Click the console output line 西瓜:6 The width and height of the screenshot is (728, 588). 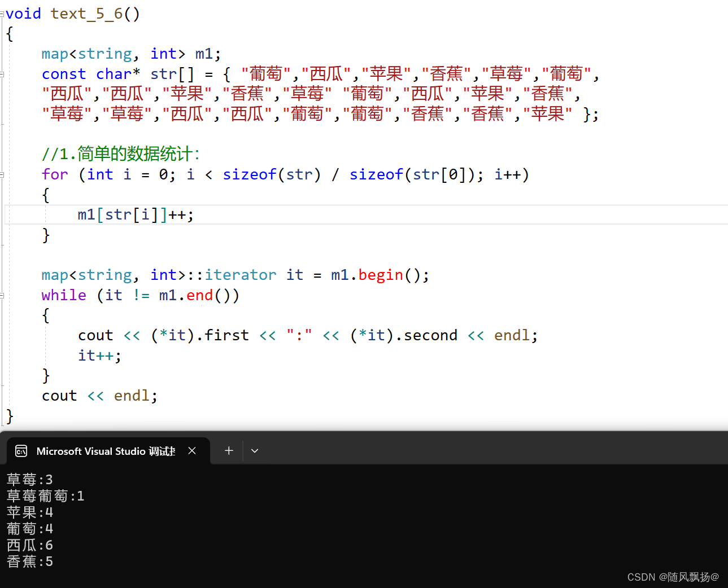tap(30, 545)
